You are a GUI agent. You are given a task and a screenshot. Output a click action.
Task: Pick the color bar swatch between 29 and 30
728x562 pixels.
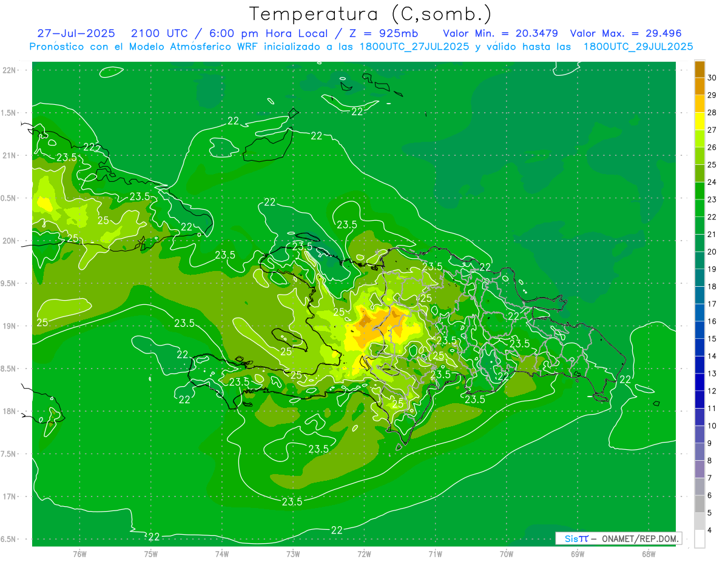pyautogui.click(x=699, y=86)
